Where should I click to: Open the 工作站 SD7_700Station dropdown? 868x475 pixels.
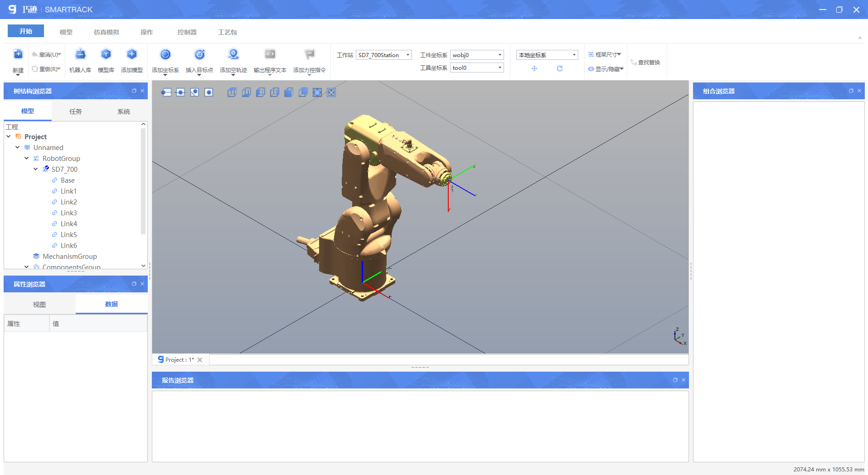pos(384,55)
